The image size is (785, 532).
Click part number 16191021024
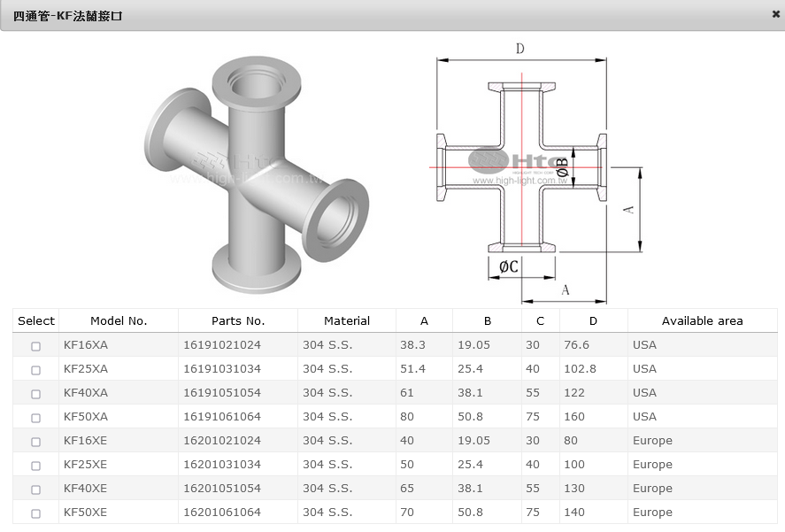[x=222, y=345]
